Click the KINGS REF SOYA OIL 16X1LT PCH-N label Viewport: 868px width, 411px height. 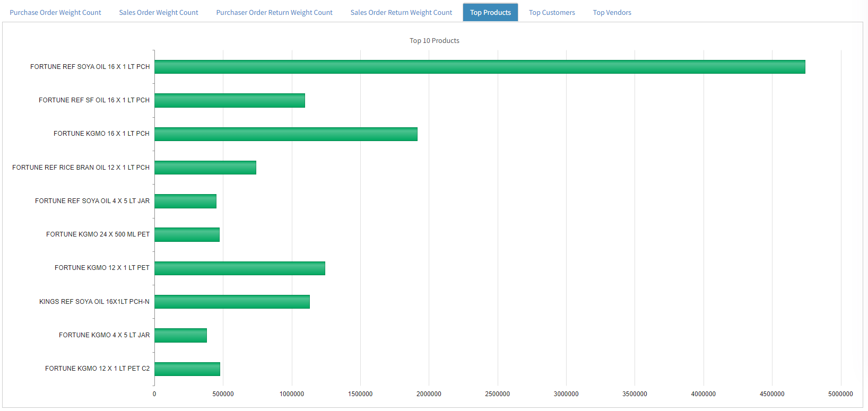click(94, 302)
